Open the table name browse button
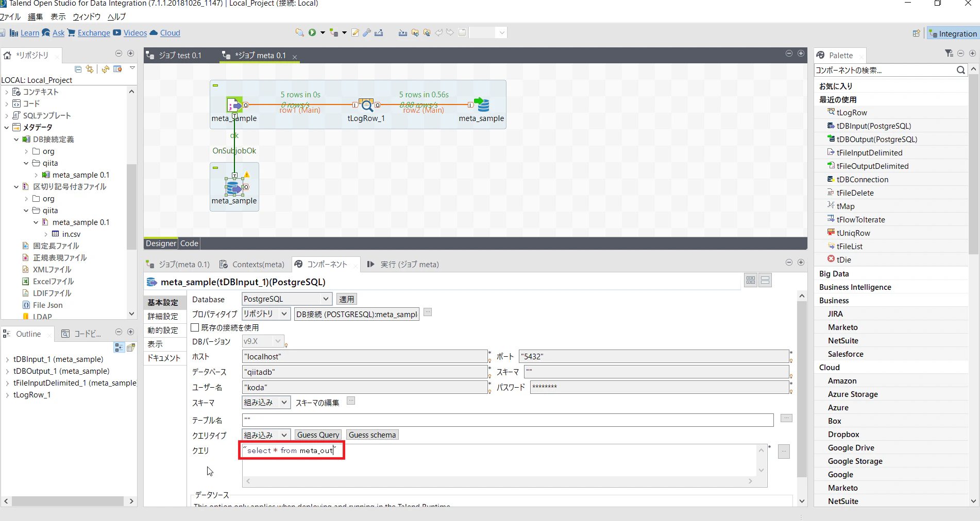This screenshot has height=521, width=980. pyautogui.click(x=786, y=418)
